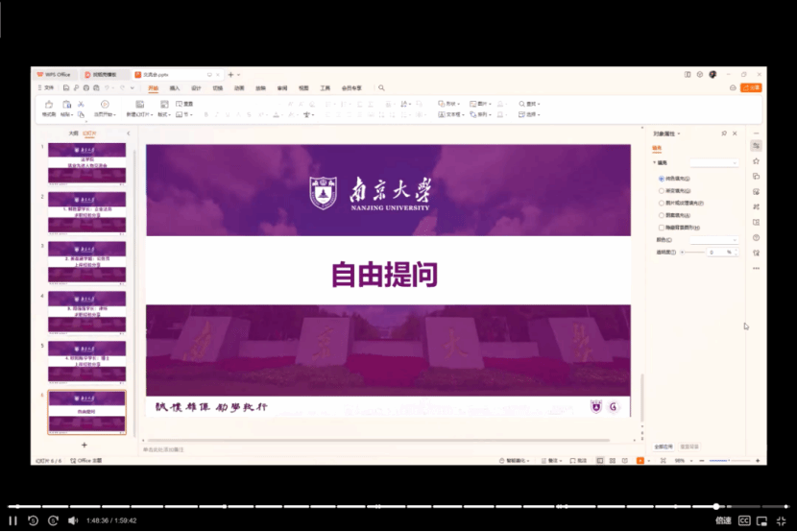Click the orange share (分享) button

click(753, 87)
